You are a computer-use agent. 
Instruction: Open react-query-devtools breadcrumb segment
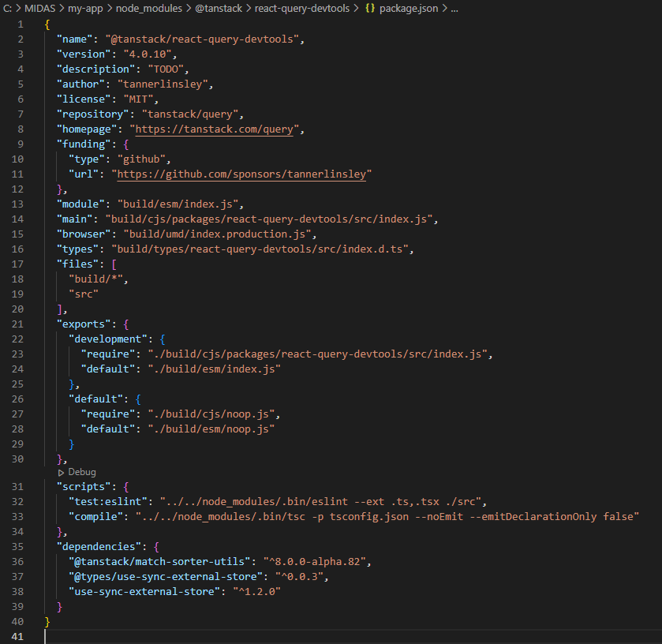[302, 9]
